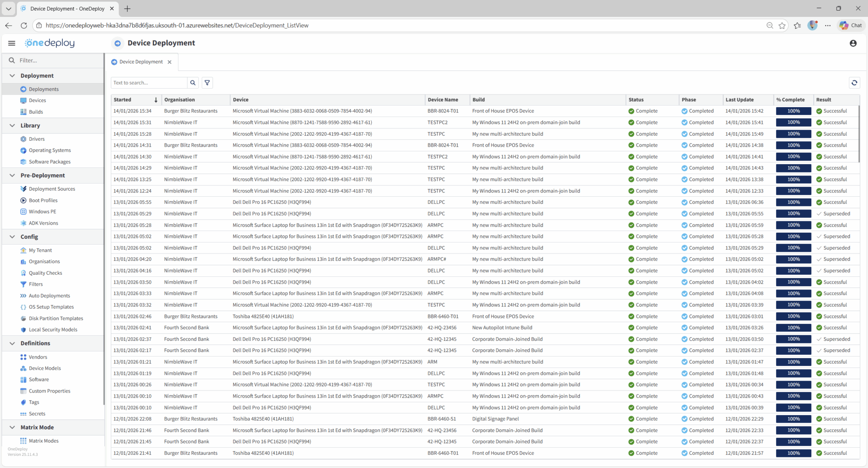Open OS Setup Templates page

tap(51, 307)
